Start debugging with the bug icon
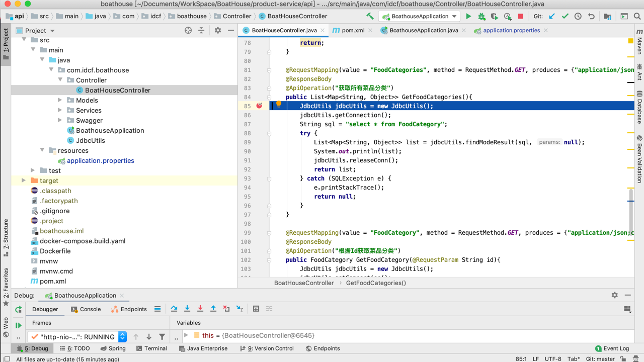The image size is (644, 362). pos(481,16)
